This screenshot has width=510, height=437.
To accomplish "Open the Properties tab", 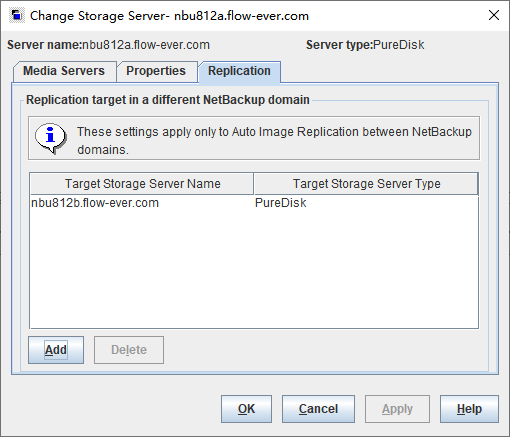I will point(156,71).
